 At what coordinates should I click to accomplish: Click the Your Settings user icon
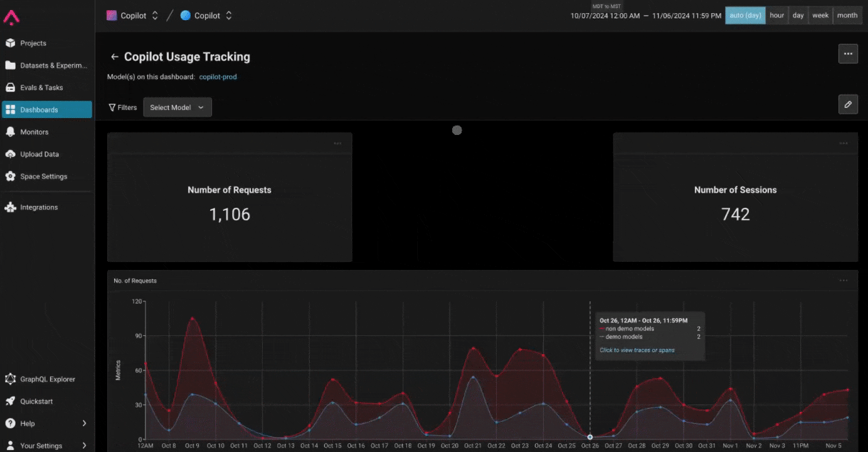click(10, 445)
